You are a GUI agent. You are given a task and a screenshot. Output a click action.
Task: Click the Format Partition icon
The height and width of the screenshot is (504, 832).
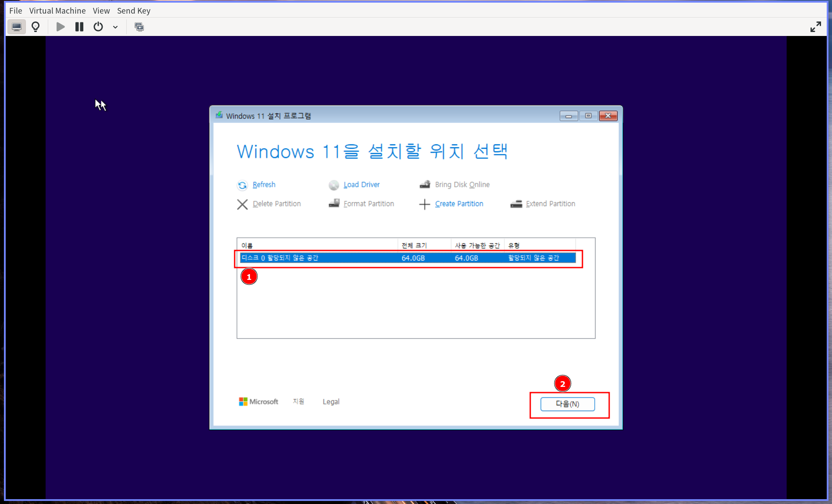[x=334, y=204]
